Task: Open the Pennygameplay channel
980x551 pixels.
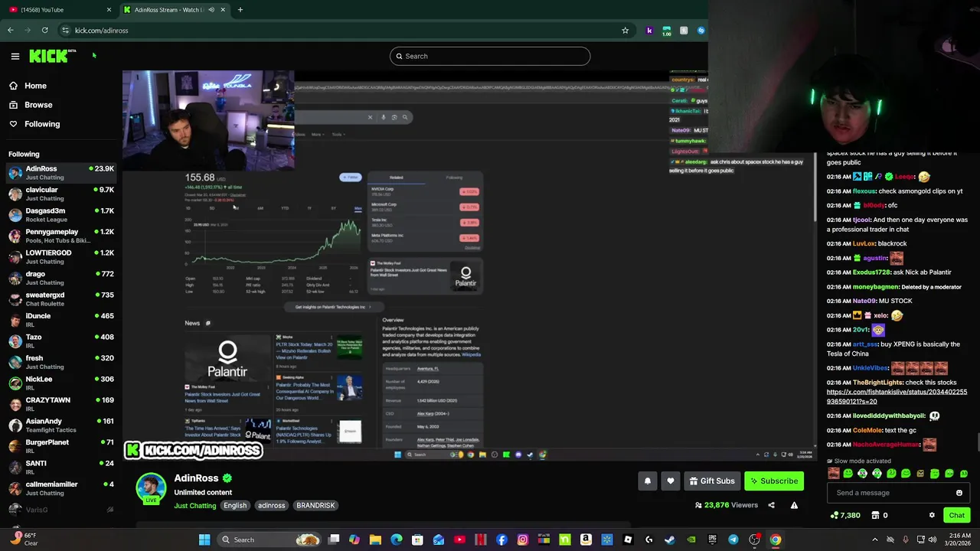Action: point(61,236)
